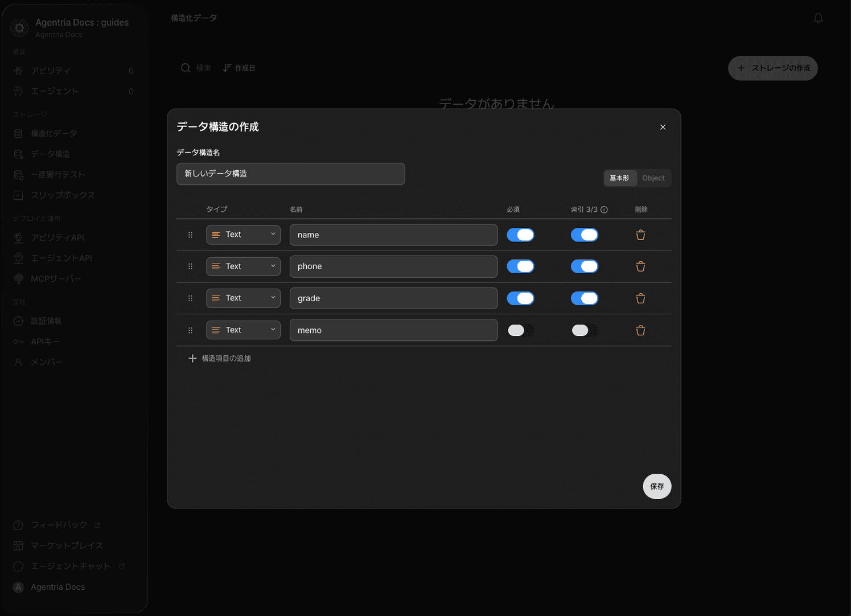Click the index info icon
Screen dimensions: 851x616
coord(604,210)
